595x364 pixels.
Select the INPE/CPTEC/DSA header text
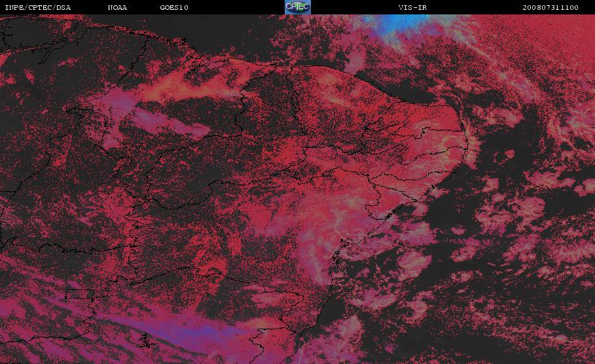click(x=37, y=7)
